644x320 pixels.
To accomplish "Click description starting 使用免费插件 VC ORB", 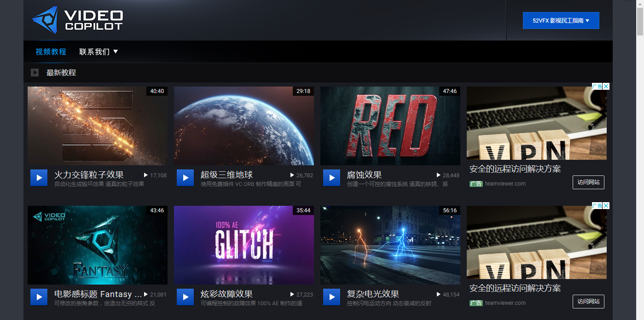I will 251,184.
